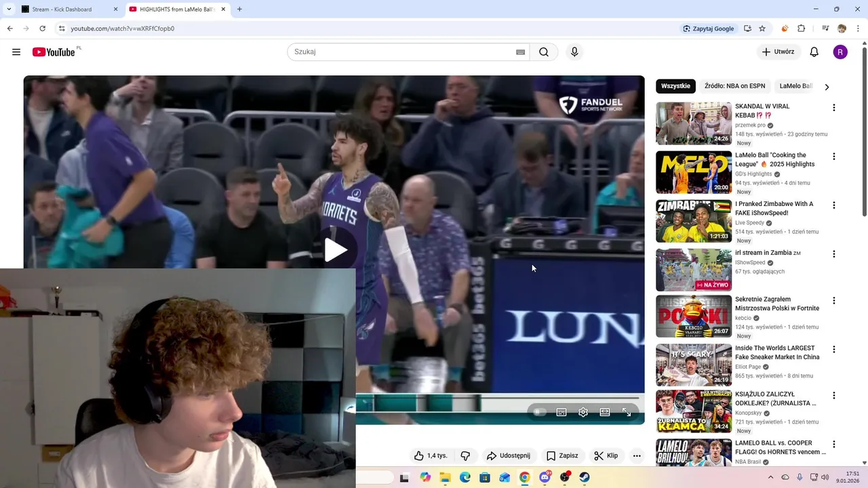The image size is (868, 488).
Task: Open the I Pranked Zimbabwe video thumbnail
Action: coord(694,221)
